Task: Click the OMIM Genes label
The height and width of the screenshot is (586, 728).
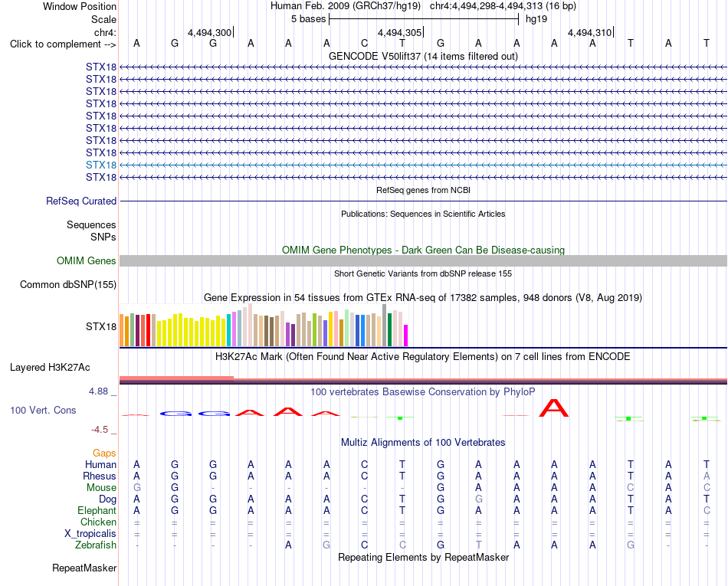Action: 86,260
